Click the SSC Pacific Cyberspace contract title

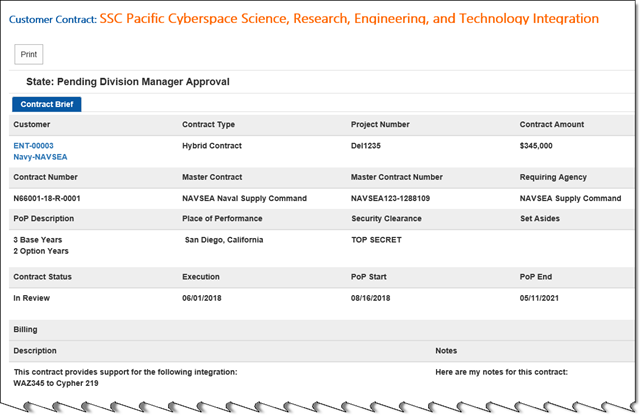(x=349, y=19)
